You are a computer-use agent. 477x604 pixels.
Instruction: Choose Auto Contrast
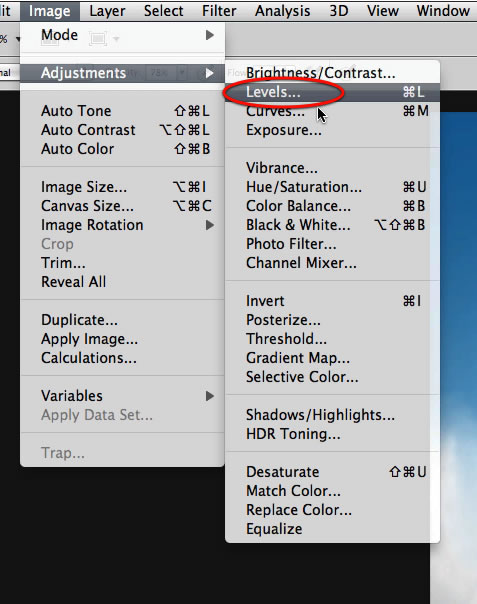click(x=123, y=130)
